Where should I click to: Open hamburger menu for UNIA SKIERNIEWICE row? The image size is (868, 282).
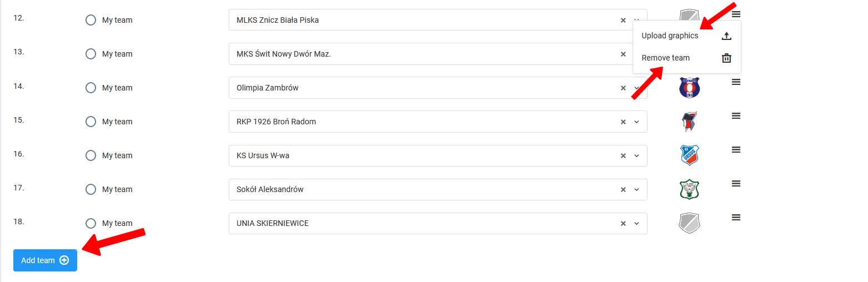point(736,218)
